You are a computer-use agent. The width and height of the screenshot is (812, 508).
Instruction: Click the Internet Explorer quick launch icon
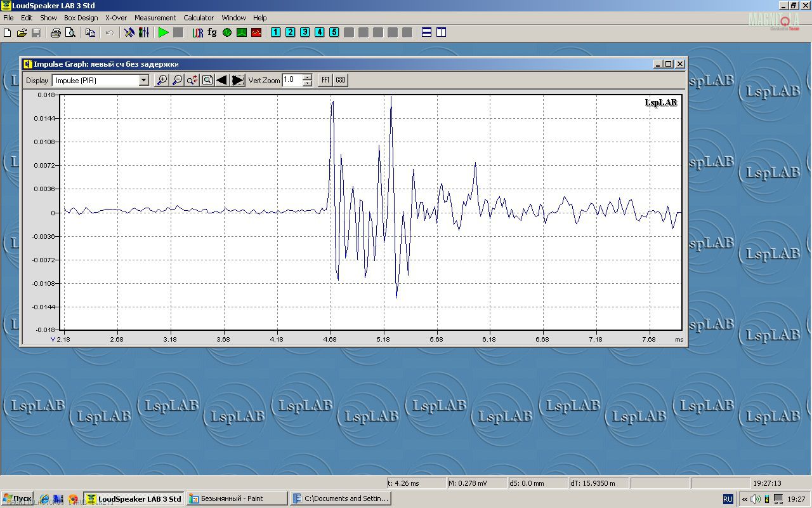pyautogui.click(x=44, y=499)
